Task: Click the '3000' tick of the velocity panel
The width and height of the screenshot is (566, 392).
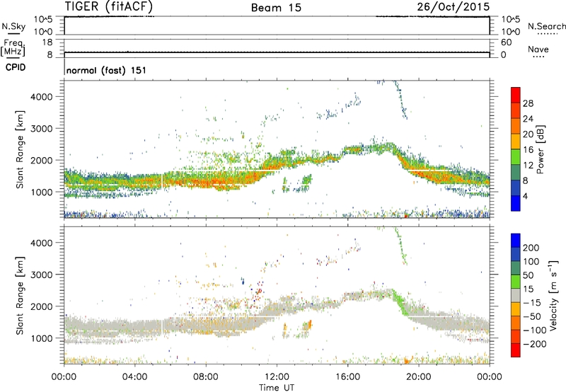Action: click(42, 275)
